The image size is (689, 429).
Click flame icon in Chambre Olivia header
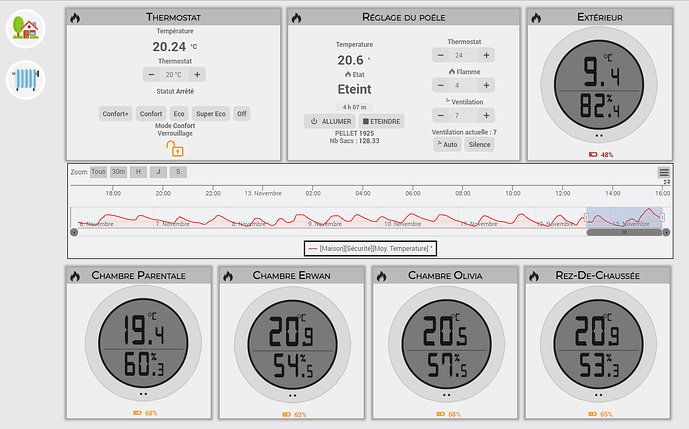click(x=381, y=276)
